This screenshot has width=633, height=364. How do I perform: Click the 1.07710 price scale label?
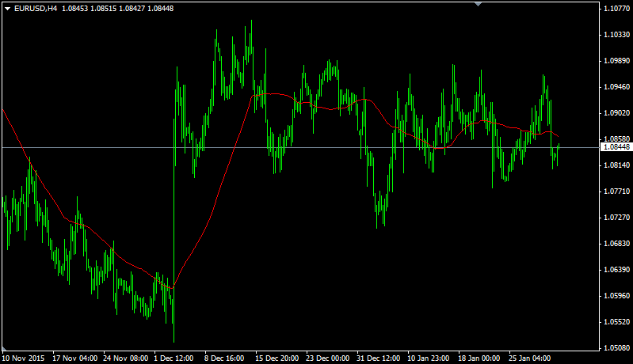(616, 191)
